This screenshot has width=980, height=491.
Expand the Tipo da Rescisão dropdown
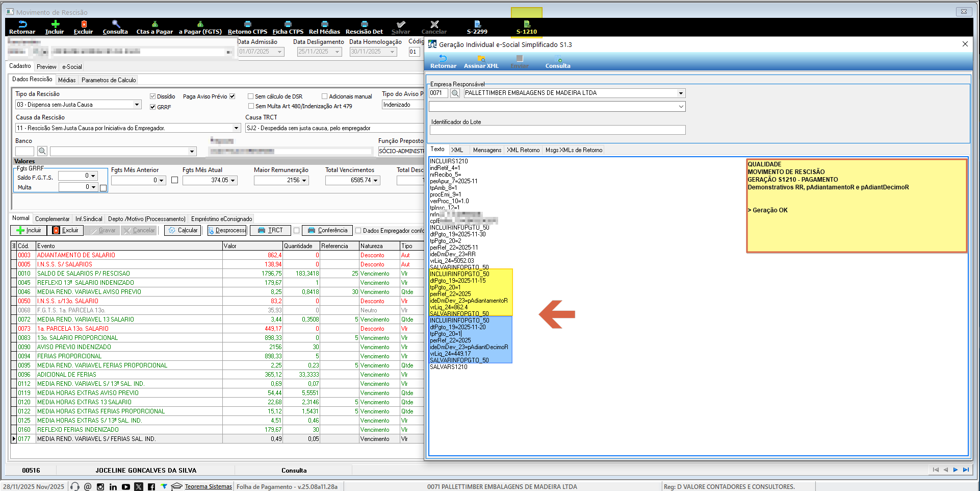(x=137, y=105)
